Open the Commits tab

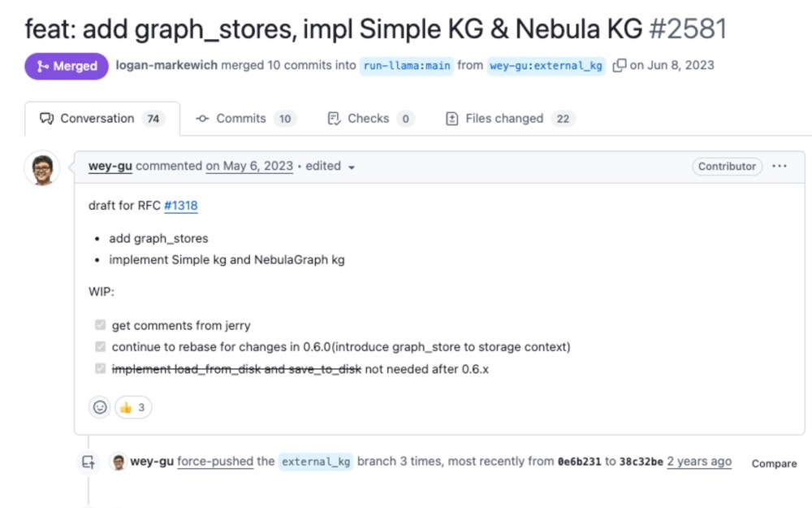(x=246, y=119)
